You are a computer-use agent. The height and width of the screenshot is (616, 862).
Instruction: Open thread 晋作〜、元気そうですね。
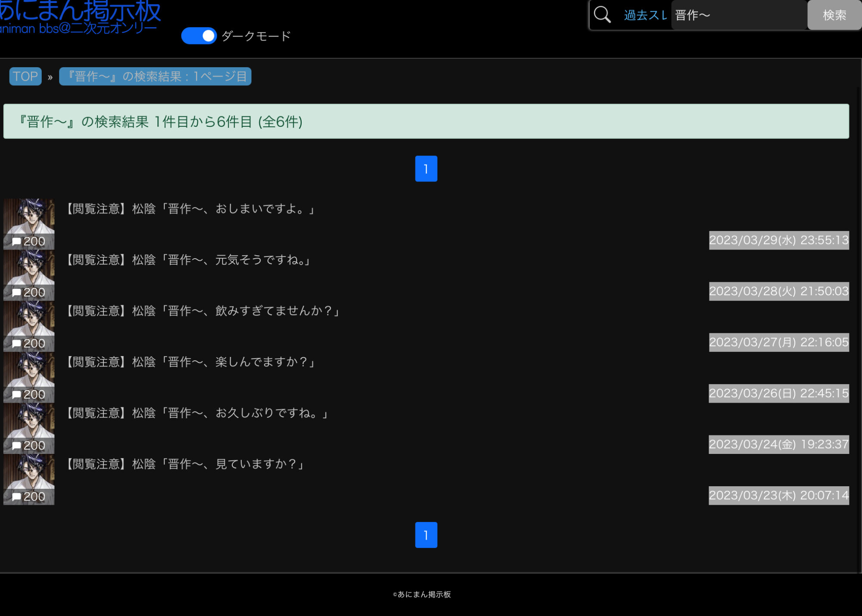pos(188,260)
